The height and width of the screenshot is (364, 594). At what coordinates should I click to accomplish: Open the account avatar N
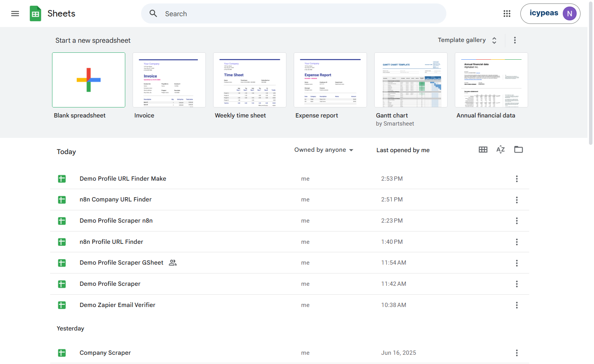pos(569,13)
